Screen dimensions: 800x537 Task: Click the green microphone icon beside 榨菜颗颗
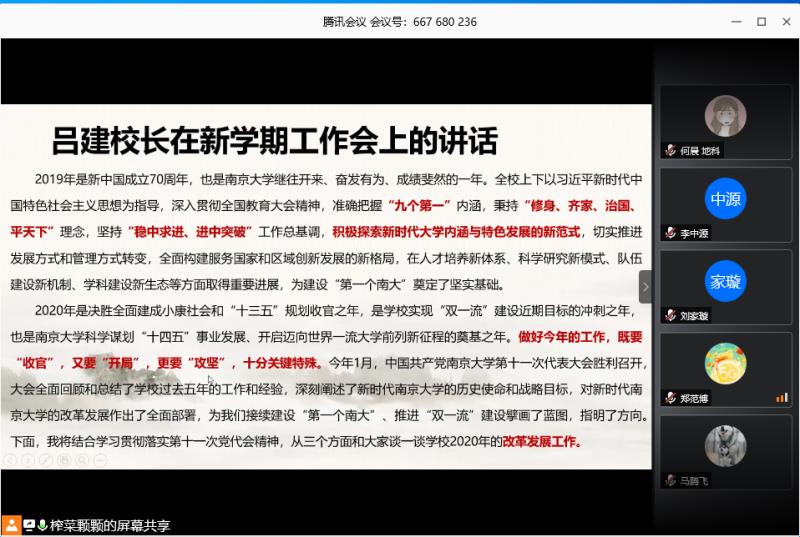click(x=42, y=525)
